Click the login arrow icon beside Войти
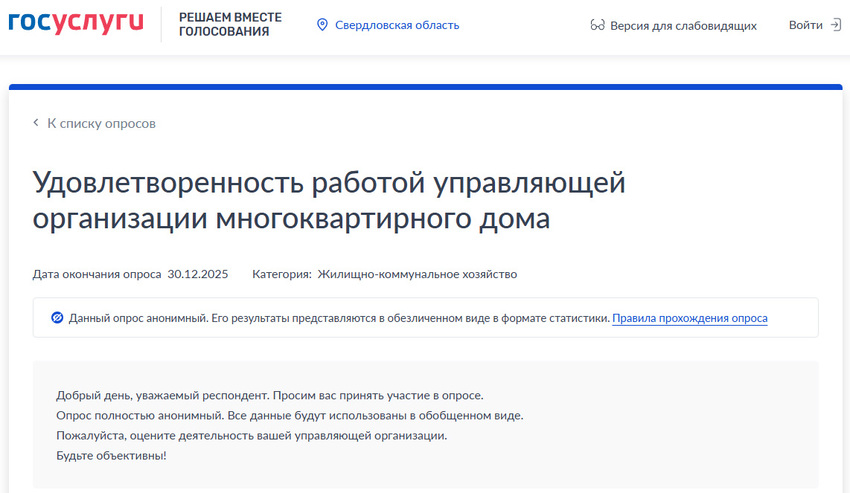850x493 pixels. coord(836,25)
